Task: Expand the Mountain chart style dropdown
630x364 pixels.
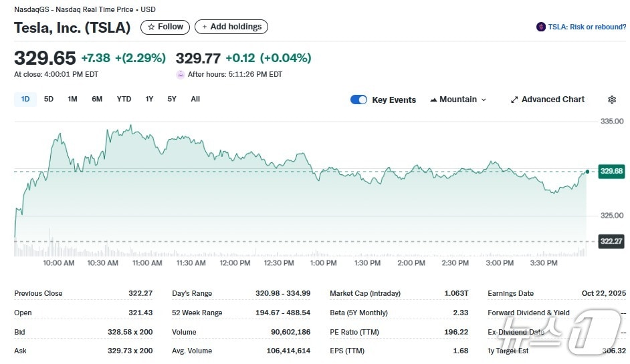Action: coord(458,100)
